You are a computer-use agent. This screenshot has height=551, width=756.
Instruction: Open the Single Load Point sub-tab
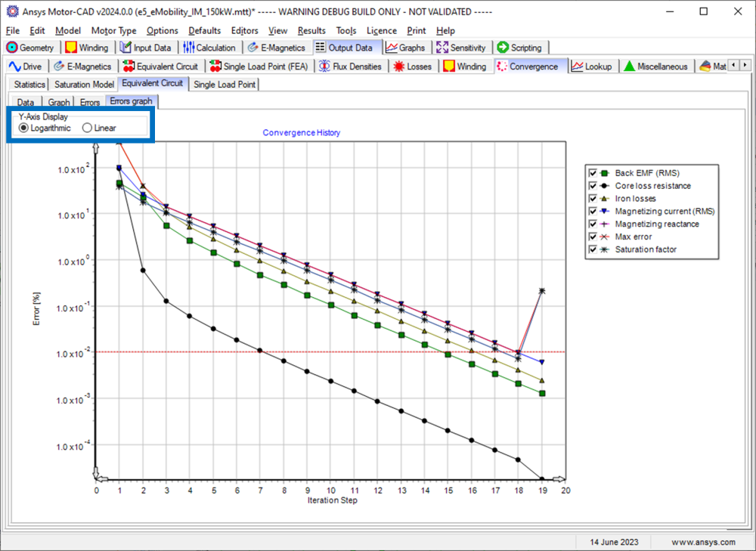pyautogui.click(x=225, y=85)
